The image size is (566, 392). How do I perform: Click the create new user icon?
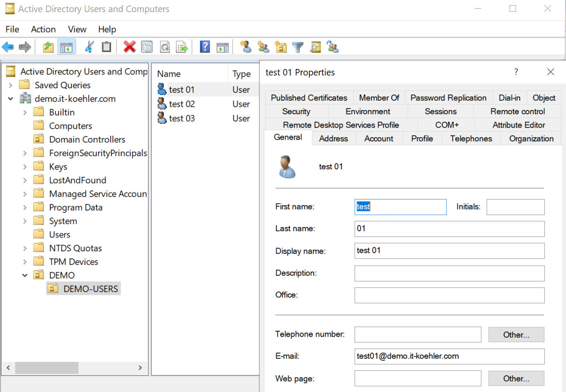pos(246,47)
